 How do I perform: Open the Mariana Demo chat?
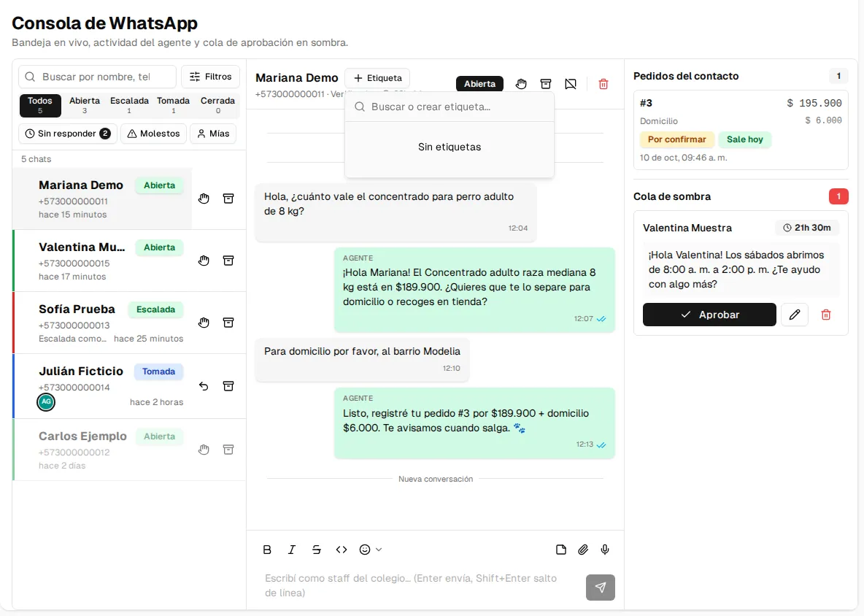(102, 199)
